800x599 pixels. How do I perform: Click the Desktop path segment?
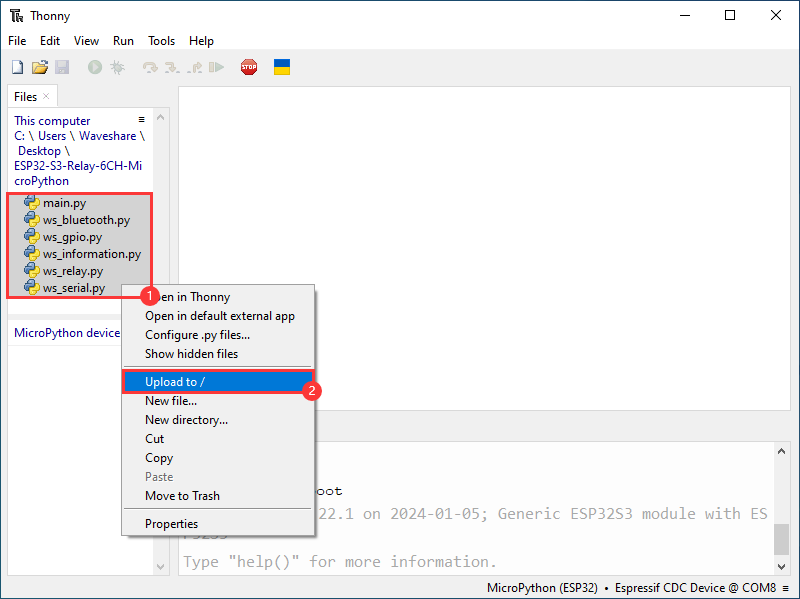[x=39, y=151]
